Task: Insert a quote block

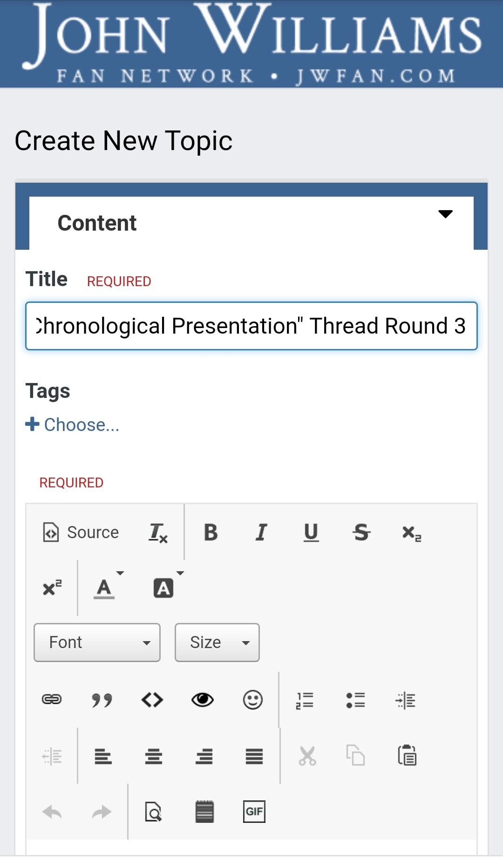Action: 102,699
